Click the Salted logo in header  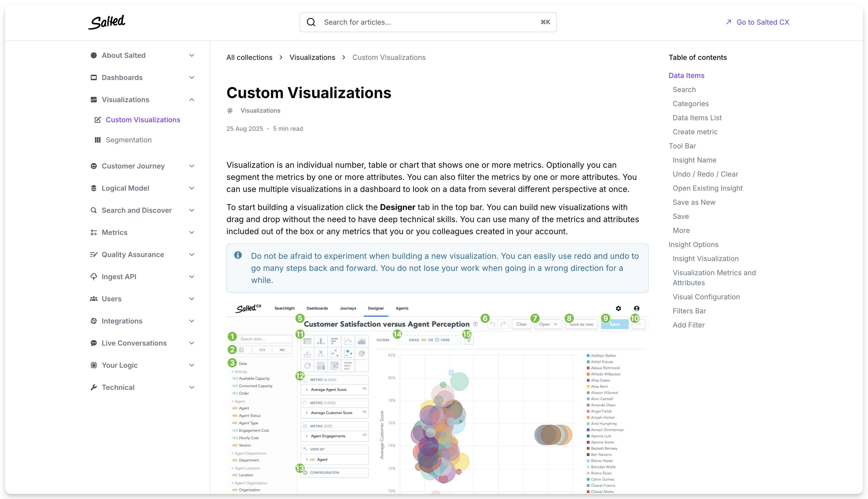pos(107,22)
